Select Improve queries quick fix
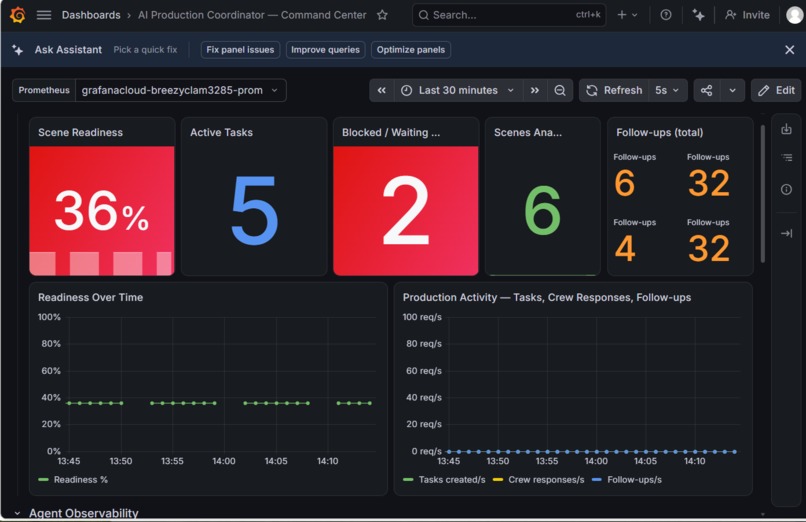806x522 pixels. point(325,50)
